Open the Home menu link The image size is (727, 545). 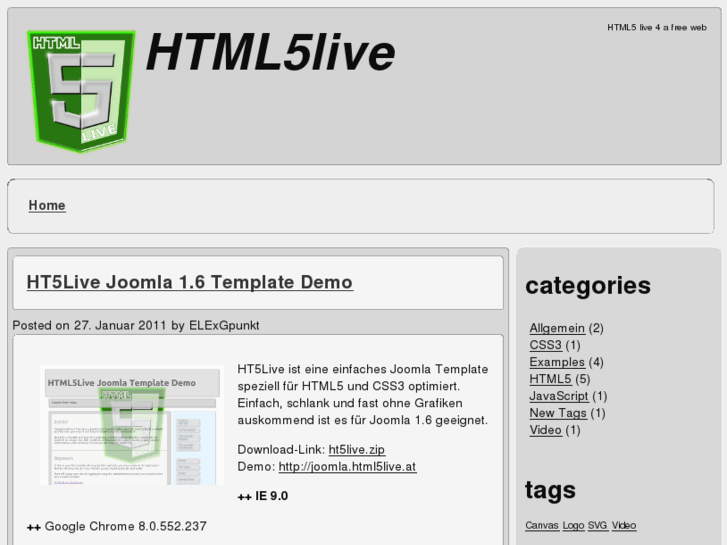click(47, 205)
